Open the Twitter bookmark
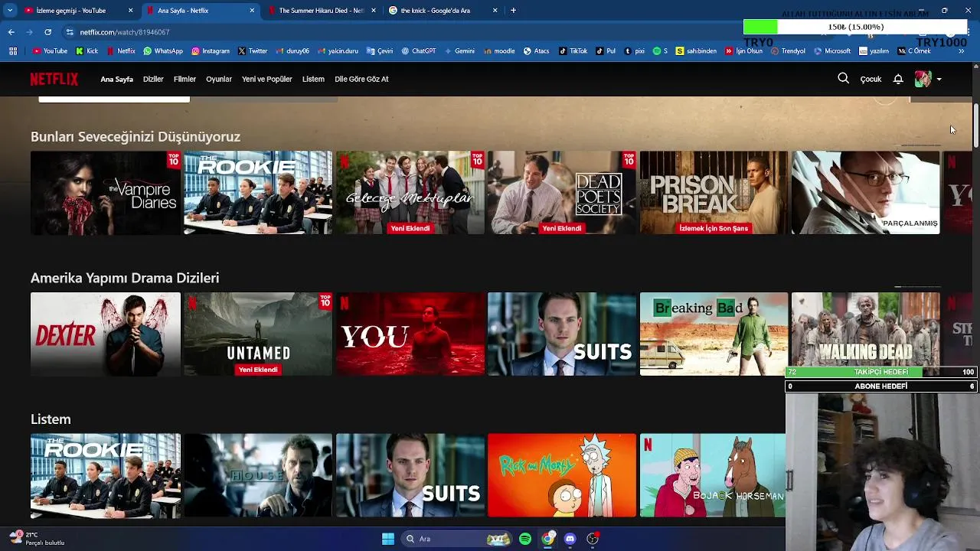This screenshot has height=551, width=980. tap(252, 51)
